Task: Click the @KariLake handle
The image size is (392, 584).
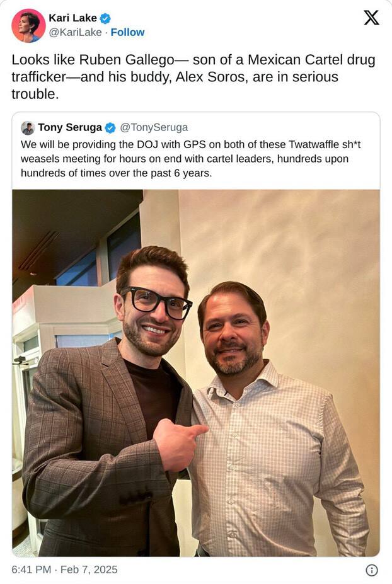Action: pyautogui.click(x=75, y=32)
